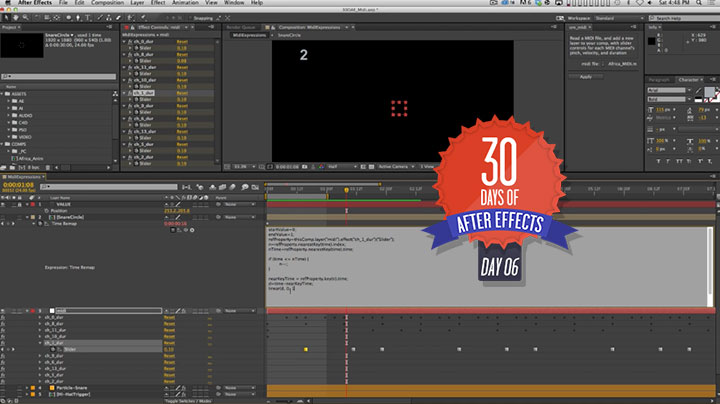
Task: Click the Composition Mini-Flowchart icon in timeline
Action: point(186,187)
